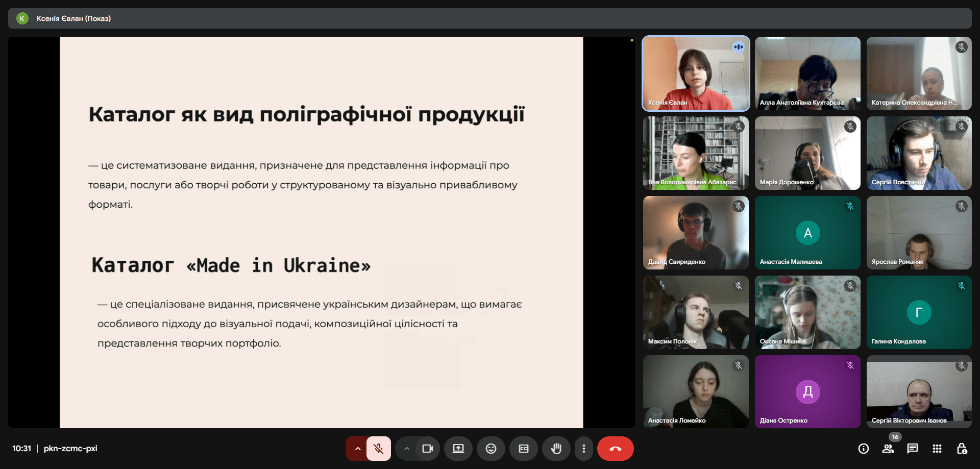Open the three-dot more options menu
Screen dimensions: 980x469
coord(583,449)
